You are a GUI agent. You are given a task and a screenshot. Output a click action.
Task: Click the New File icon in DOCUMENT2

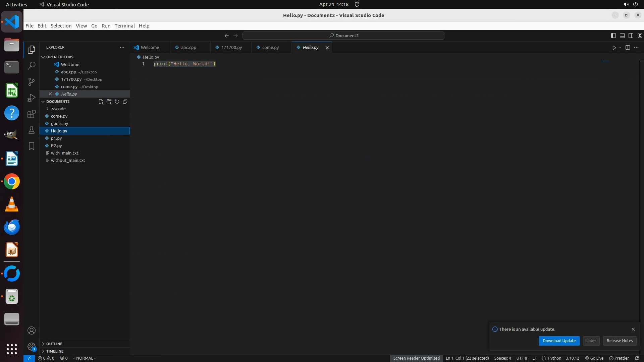(x=101, y=102)
